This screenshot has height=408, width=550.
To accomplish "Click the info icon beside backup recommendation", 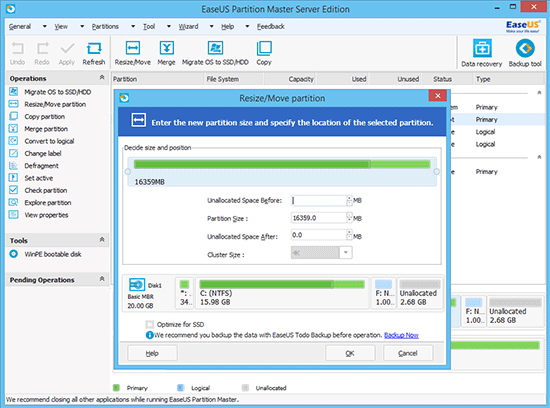I will (149, 335).
